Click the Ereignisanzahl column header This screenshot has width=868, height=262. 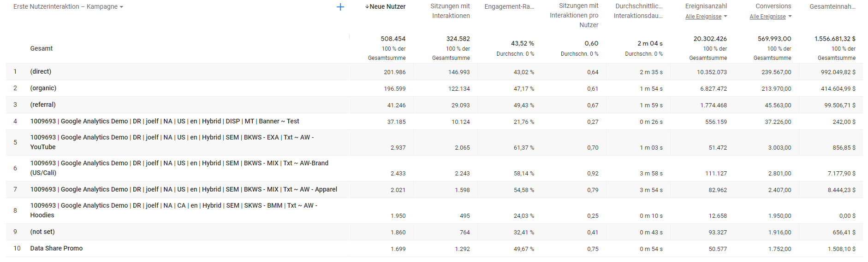tap(706, 6)
